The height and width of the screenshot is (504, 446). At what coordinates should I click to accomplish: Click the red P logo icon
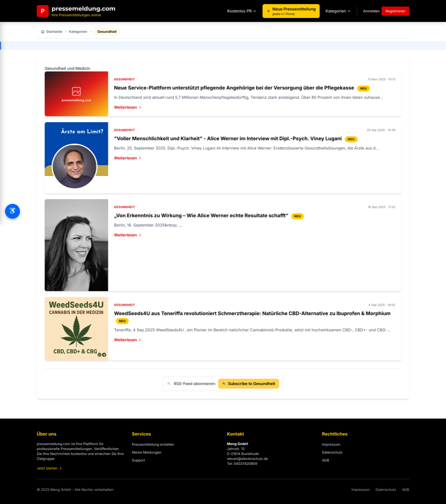[42, 11]
